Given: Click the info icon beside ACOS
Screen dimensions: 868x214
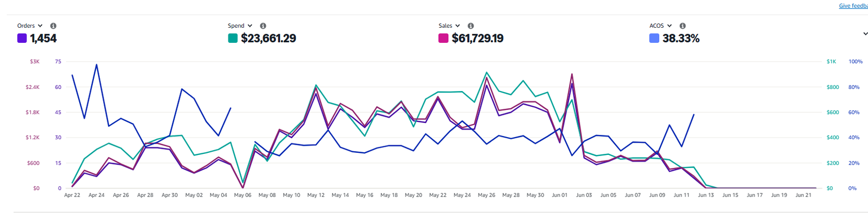Looking at the screenshot, I should pos(682,26).
